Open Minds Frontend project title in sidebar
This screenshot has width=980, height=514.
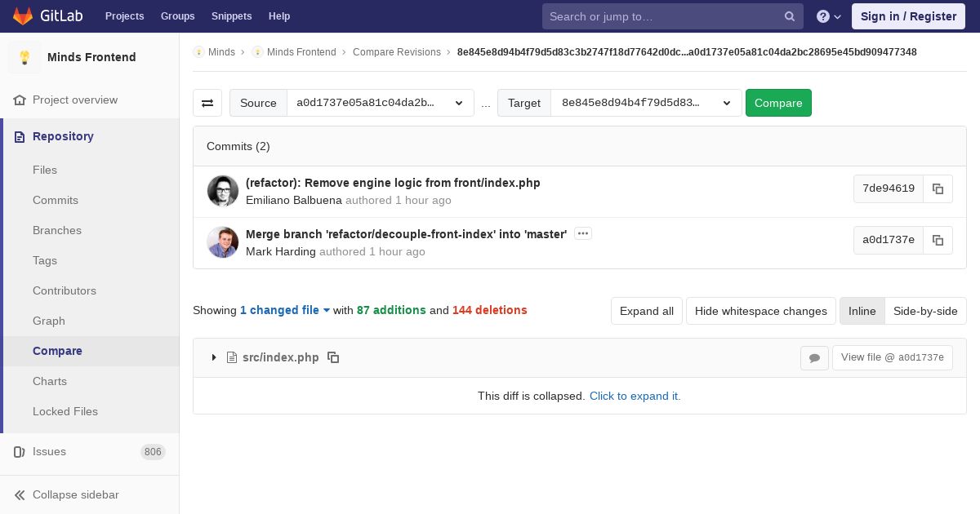[x=91, y=57]
